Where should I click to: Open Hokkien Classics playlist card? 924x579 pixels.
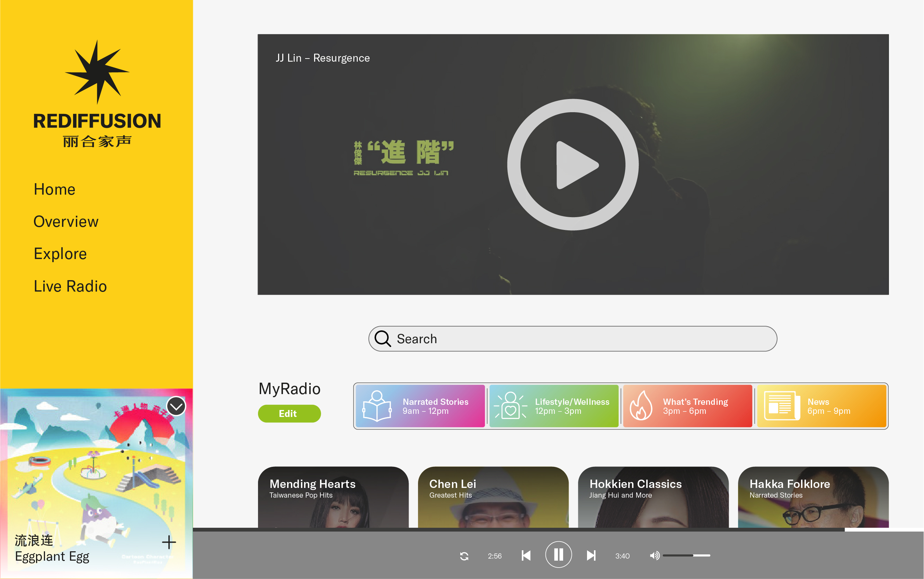click(653, 497)
